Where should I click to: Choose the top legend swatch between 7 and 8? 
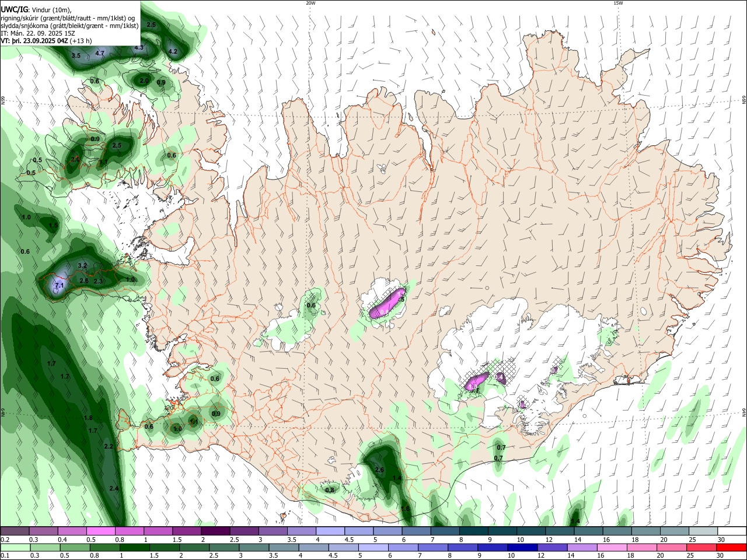pyautogui.click(x=444, y=531)
